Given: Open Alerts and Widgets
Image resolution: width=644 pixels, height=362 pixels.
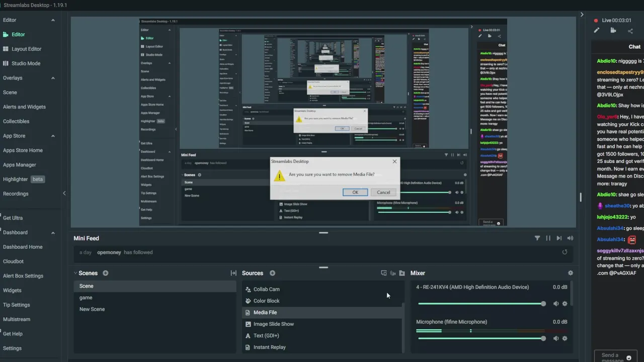Looking at the screenshot, I should 24,107.
